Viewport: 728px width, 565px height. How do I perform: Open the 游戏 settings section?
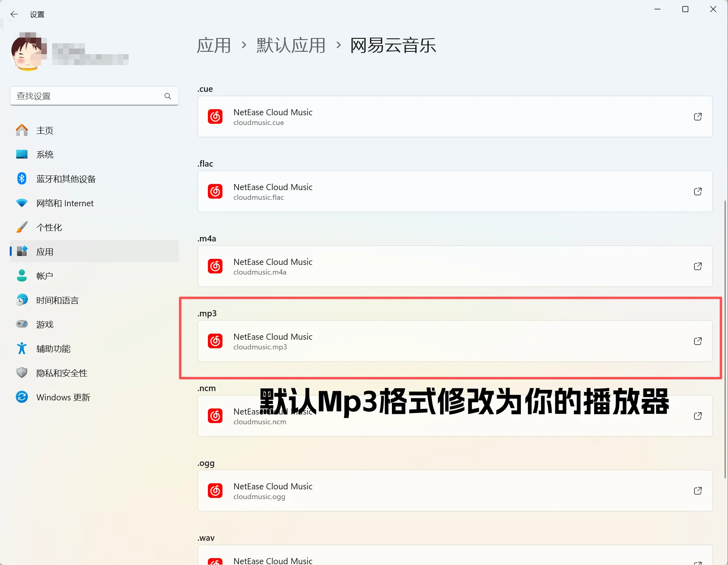tap(94, 324)
